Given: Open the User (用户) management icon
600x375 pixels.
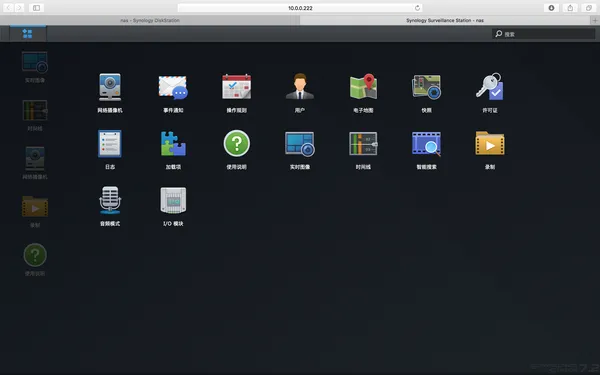Looking at the screenshot, I should 300,86.
